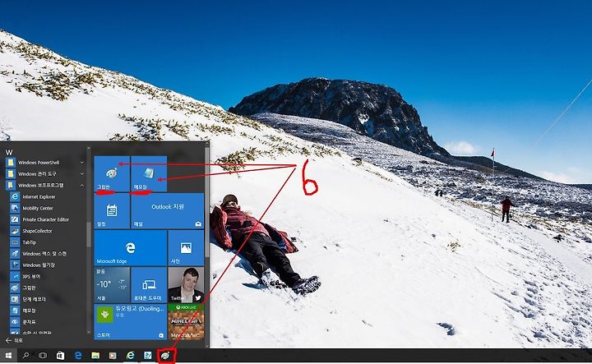
Task: Open the 그림판 (Paint) tile
Action: click(112, 173)
